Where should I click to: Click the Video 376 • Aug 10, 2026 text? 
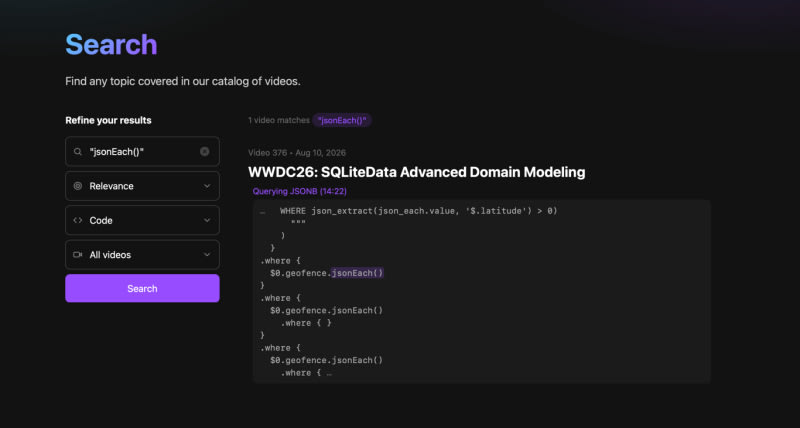[297, 153]
